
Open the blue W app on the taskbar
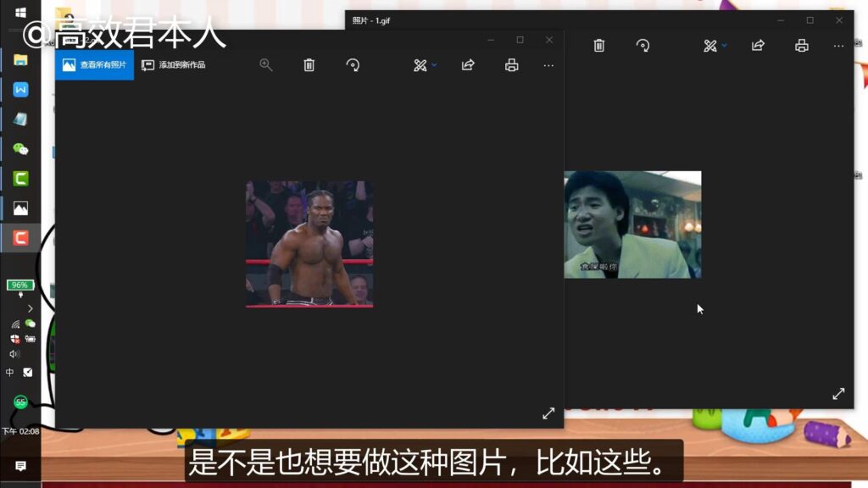(20, 90)
